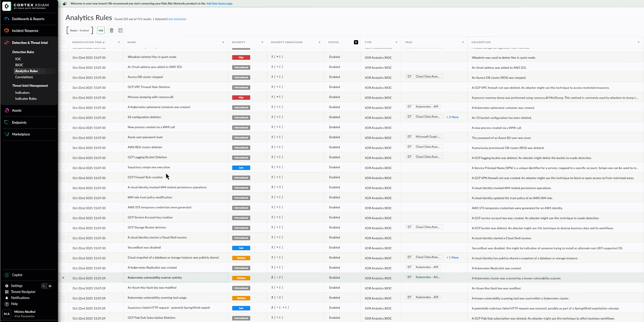This screenshot has height=322, width=644.
Task: Sort the table by Modification Time
Action: [89, 42]
